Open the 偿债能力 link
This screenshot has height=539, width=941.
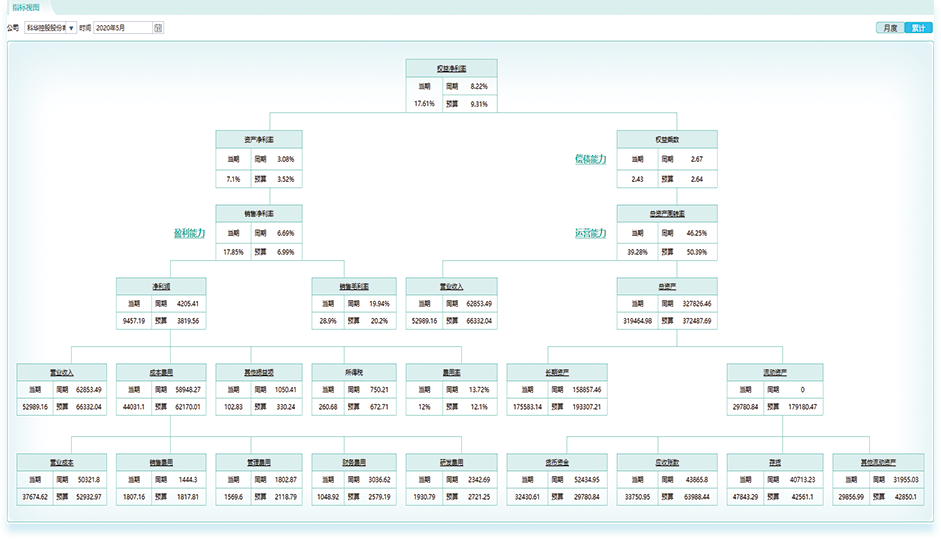pyautogui.click(x=590, y=159)
